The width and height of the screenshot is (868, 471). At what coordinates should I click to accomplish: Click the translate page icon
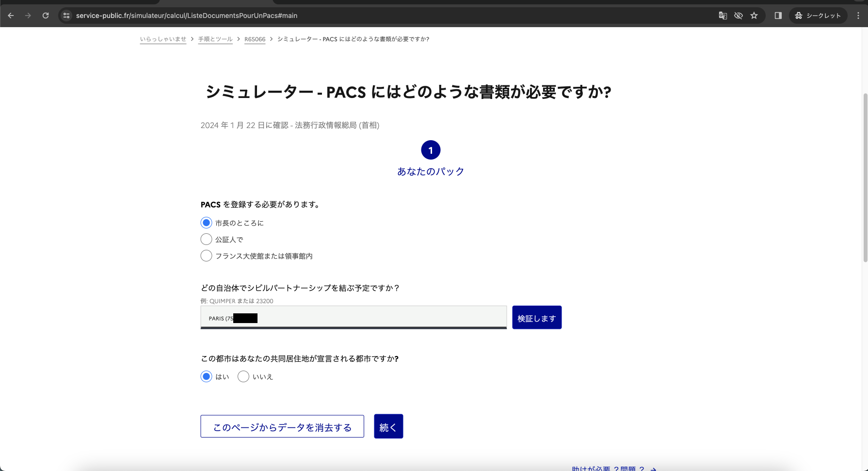point(723,16)
